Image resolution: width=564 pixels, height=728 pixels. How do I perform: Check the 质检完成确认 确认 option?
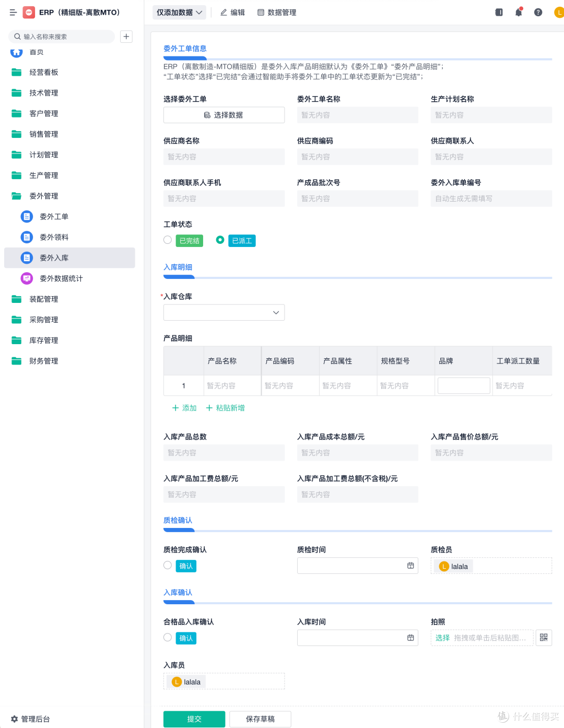pos(168,565)
